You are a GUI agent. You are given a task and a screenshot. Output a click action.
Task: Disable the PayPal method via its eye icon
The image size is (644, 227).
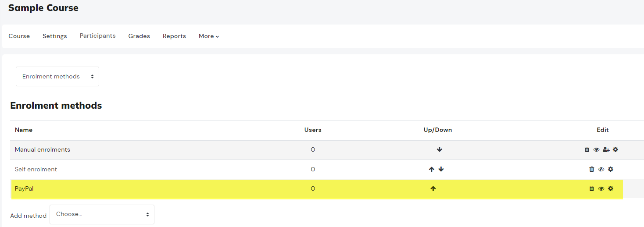[x=601, y=188]
